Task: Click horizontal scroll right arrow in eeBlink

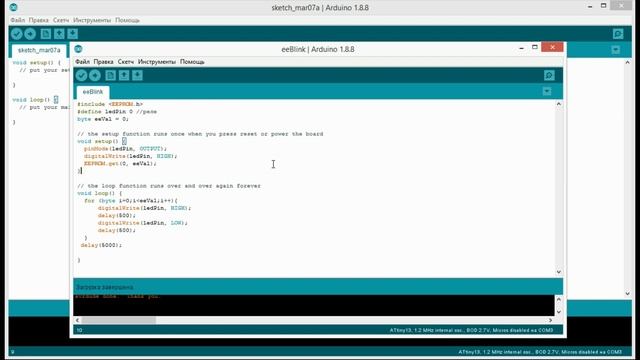Action: [550, 320]
